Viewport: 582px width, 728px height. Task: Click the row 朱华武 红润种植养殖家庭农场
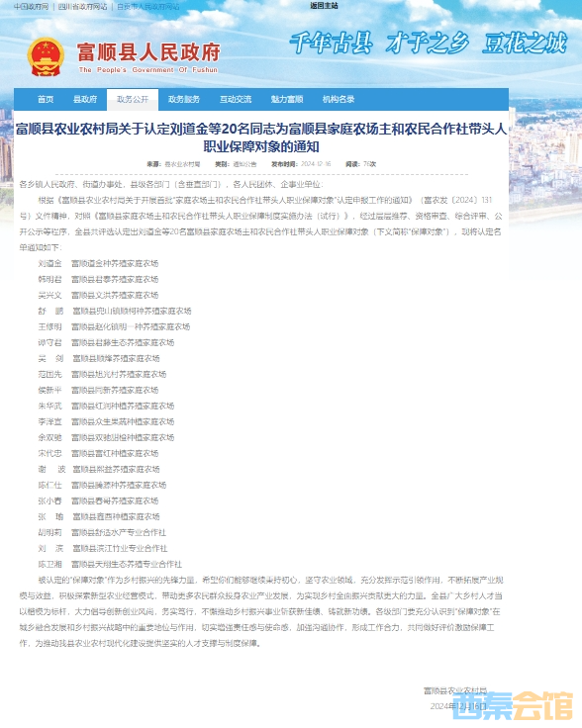pos(106,406)
